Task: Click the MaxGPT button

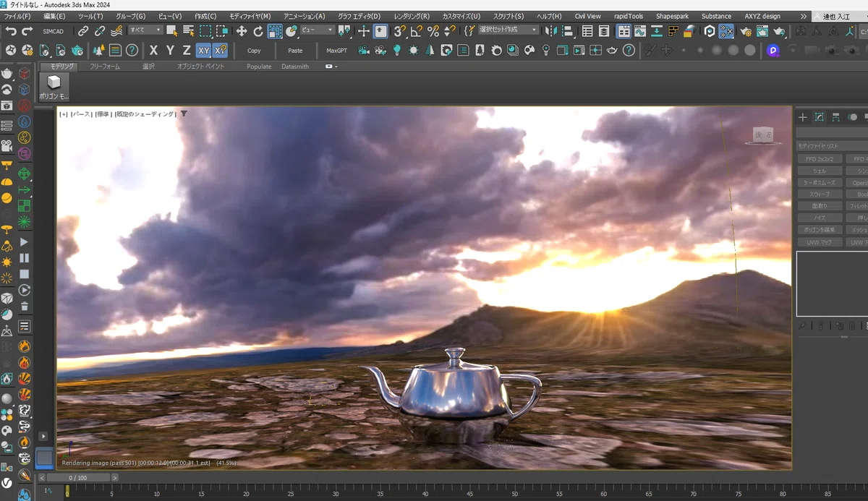Action: point(337,51)
